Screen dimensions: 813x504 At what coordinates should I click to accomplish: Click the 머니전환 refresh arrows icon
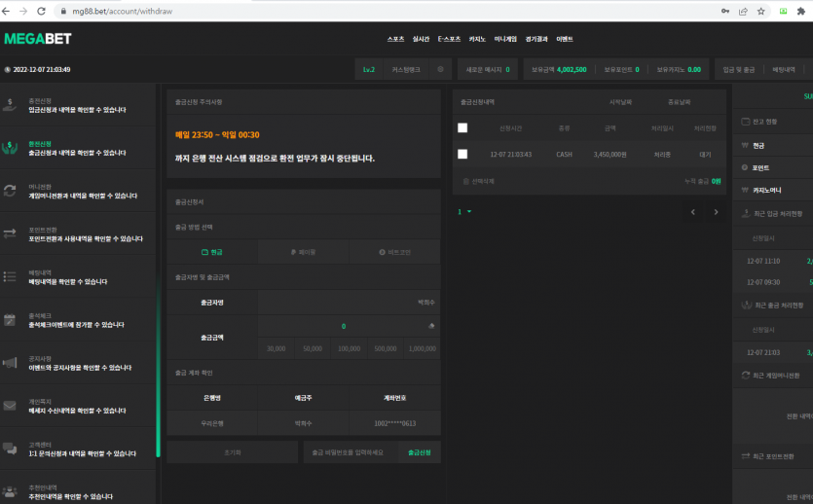(x=10, y=191)
